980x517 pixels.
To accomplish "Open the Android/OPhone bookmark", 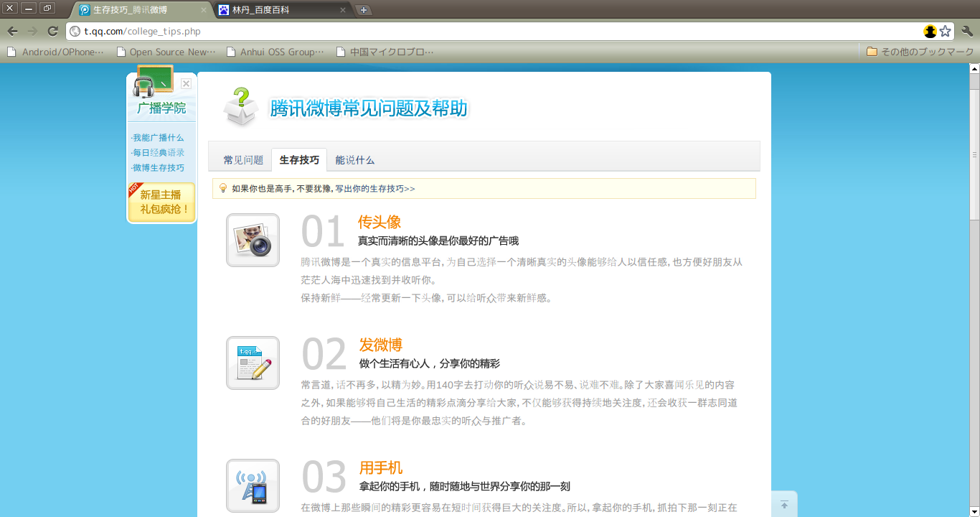I will 55,52.
